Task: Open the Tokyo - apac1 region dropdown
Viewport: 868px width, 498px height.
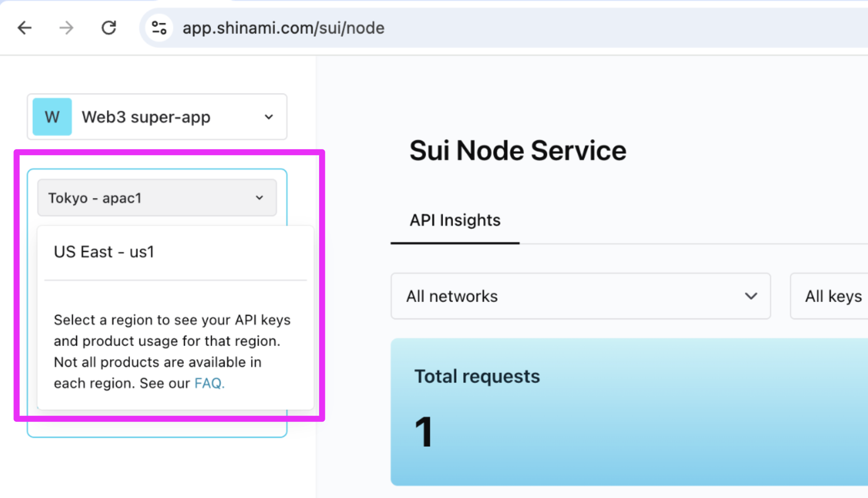Action: (x=157, y=198)
